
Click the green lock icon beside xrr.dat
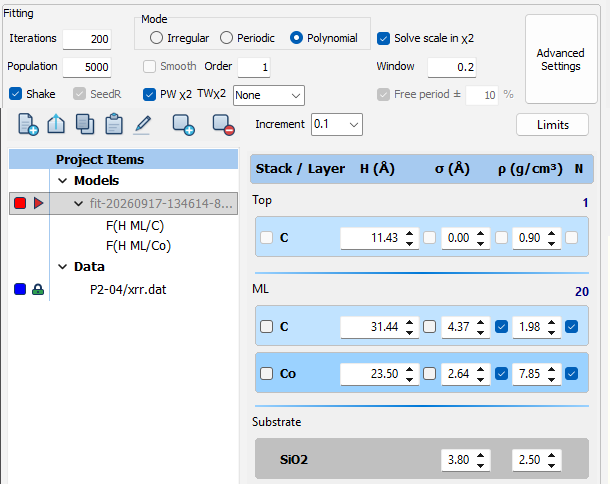click(x=38, y=289)
